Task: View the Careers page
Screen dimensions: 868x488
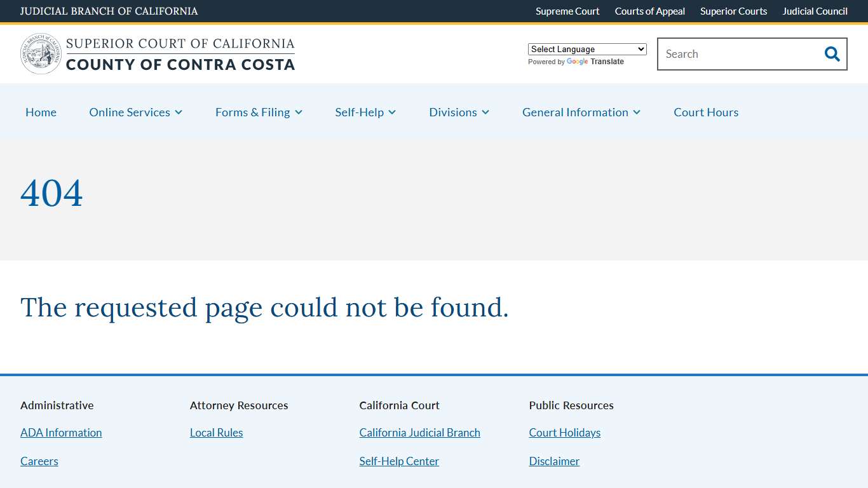Action: click(39, 461)
